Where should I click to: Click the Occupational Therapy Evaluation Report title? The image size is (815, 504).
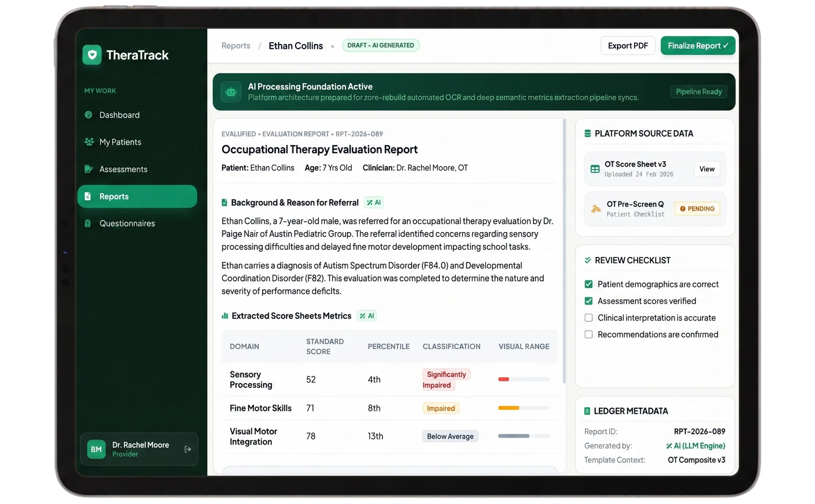point(319,149)
